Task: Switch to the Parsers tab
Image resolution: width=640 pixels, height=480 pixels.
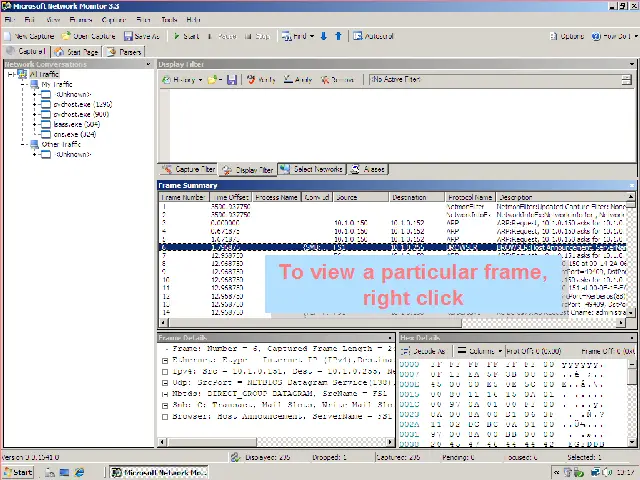Action: pyautogui.click(x=124, y=52)
